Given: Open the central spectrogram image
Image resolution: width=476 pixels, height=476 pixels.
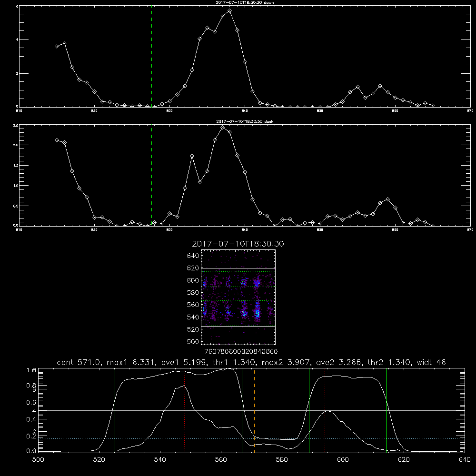Looking at the screenshot, I should 238,297.
